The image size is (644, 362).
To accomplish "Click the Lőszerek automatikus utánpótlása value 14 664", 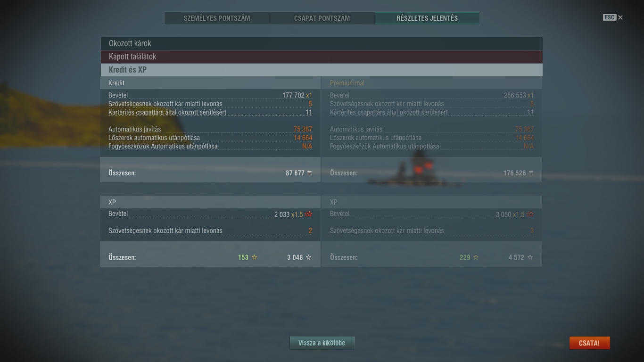I will point(303,138).
